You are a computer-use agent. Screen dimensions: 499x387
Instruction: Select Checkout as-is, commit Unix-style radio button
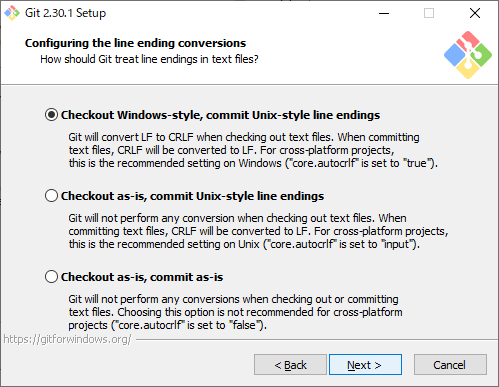coord(51,196)
